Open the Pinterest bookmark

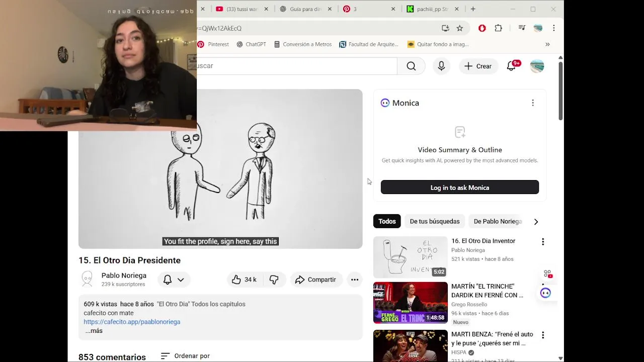click(213, 44)
